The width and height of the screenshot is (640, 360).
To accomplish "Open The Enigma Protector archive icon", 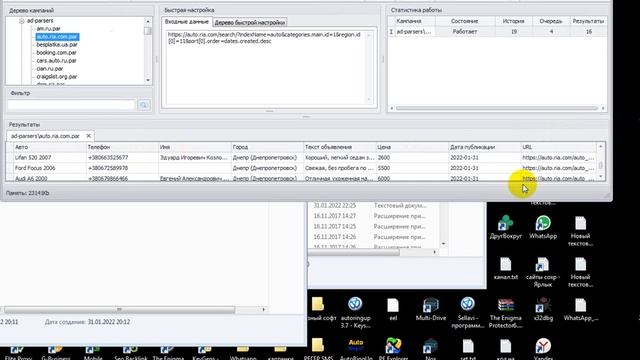I will pyautogui.click(x=505, y=312).
